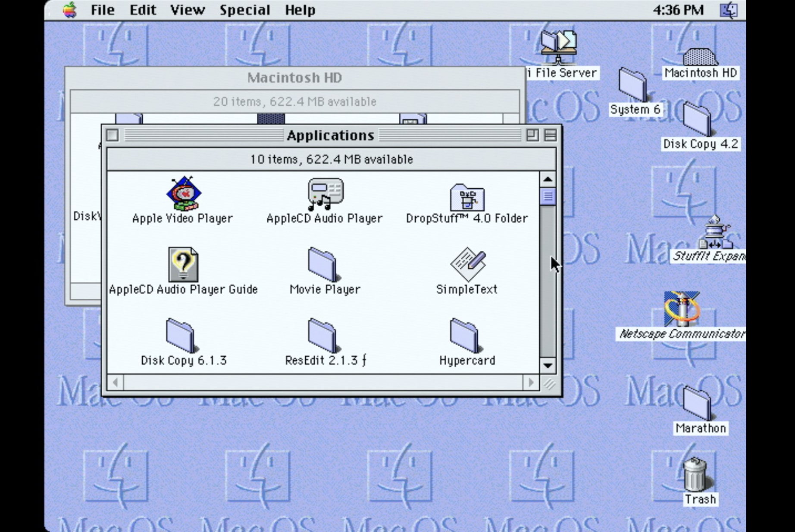The width and height of the screenshot is (795, 532).
Task: Open the Movie Player folder
Action: 321,265
